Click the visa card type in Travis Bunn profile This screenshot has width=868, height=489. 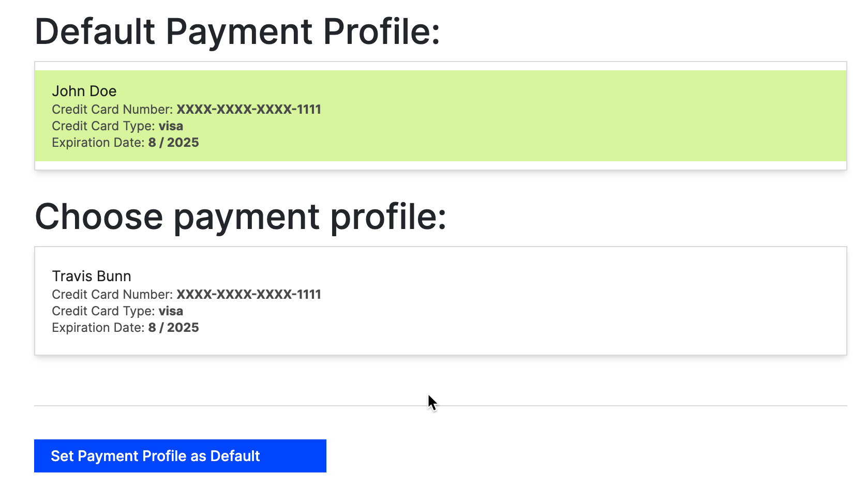[x=171, y=311]
